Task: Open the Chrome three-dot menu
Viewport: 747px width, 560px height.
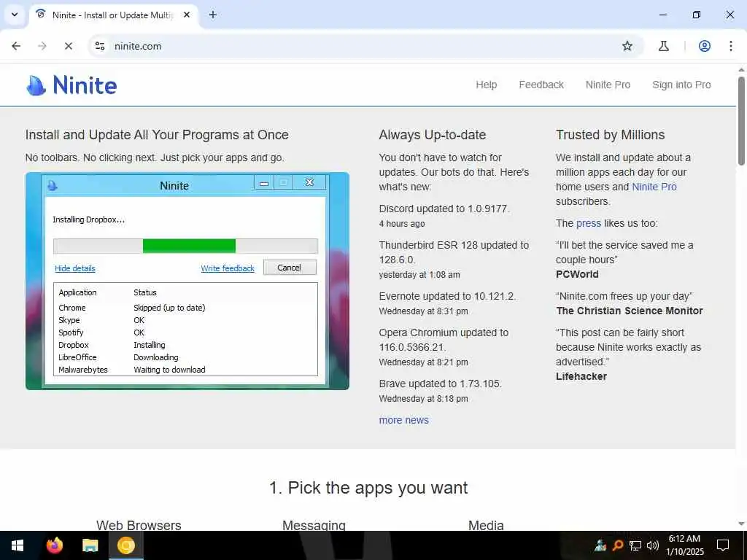Action: coord(731,46)
